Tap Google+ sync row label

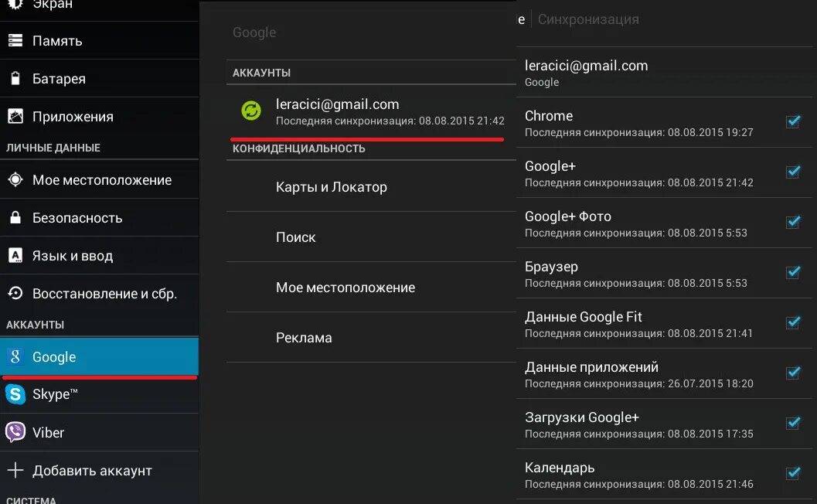click(x=550, y=166)
